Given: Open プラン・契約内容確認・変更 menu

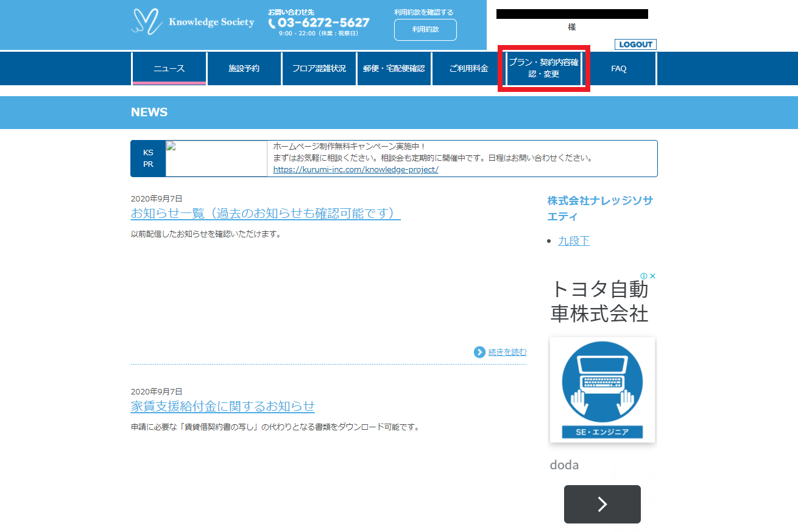Looking at the screenshot, I should click(543, 68).
